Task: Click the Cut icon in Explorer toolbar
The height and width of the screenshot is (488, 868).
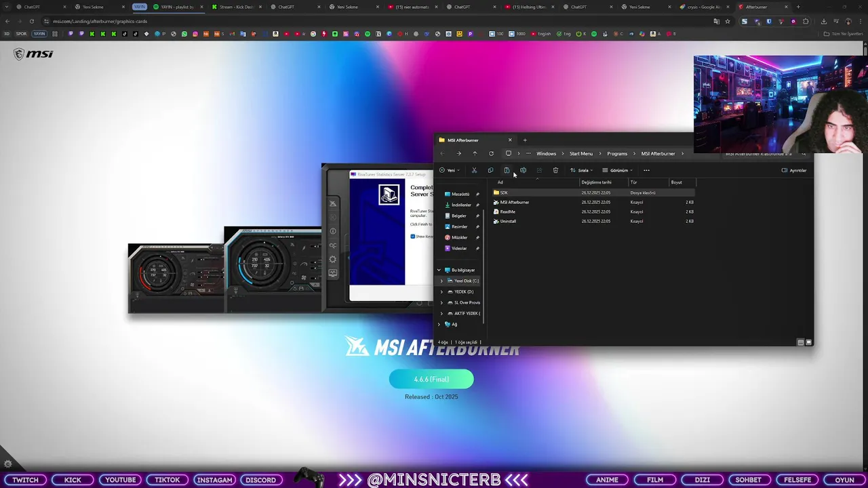Action: click(x=474, y=170)
